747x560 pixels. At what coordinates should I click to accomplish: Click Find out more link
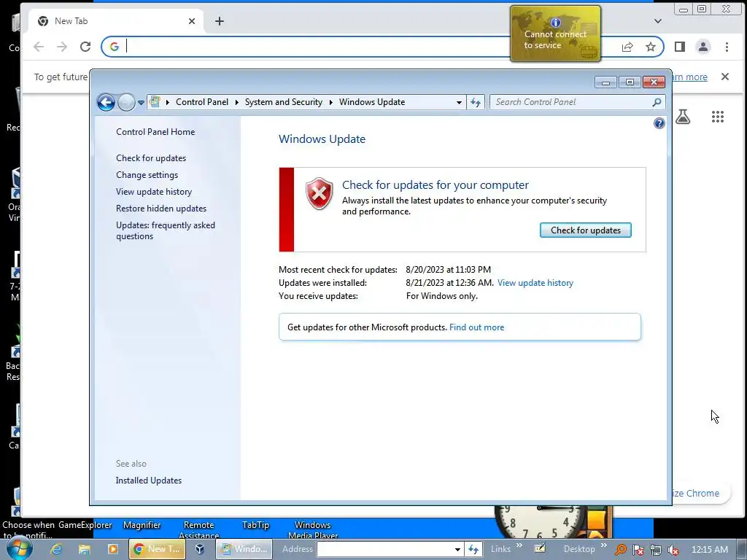click(476, 327)
